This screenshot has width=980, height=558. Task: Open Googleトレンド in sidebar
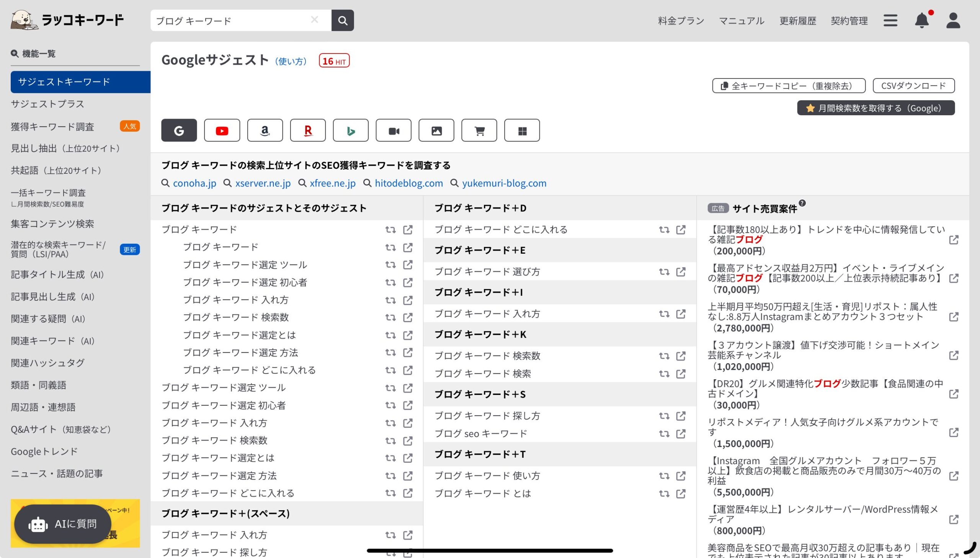44,451
